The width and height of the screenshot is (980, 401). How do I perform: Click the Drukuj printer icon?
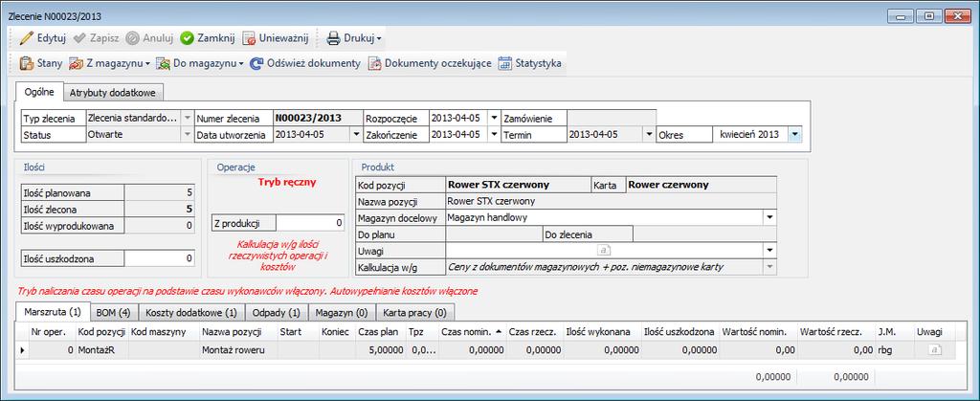pyautogui.click(x=334, y=38)
